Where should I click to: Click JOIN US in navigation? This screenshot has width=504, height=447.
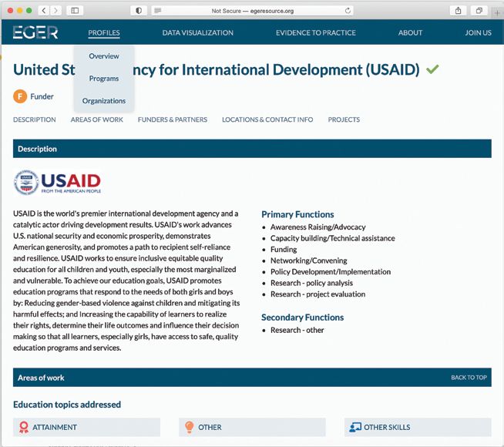(x=478, y=33)
